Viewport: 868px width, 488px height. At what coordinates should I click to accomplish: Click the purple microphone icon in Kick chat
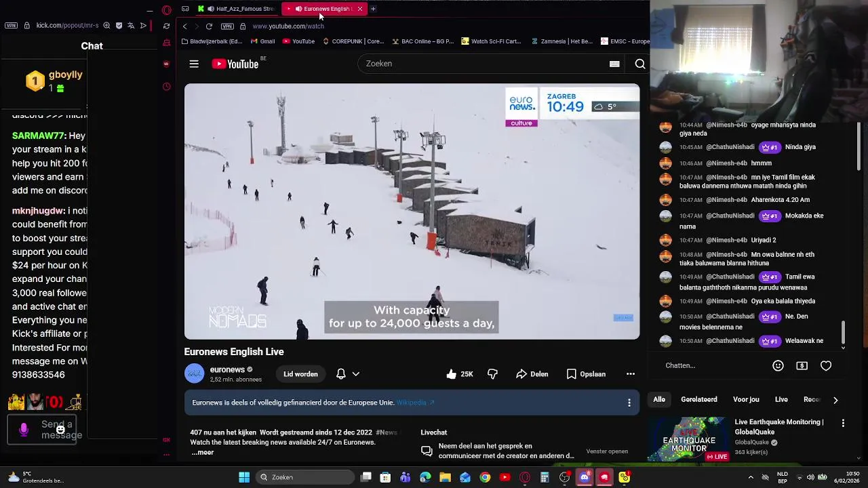tap(24, 430)
